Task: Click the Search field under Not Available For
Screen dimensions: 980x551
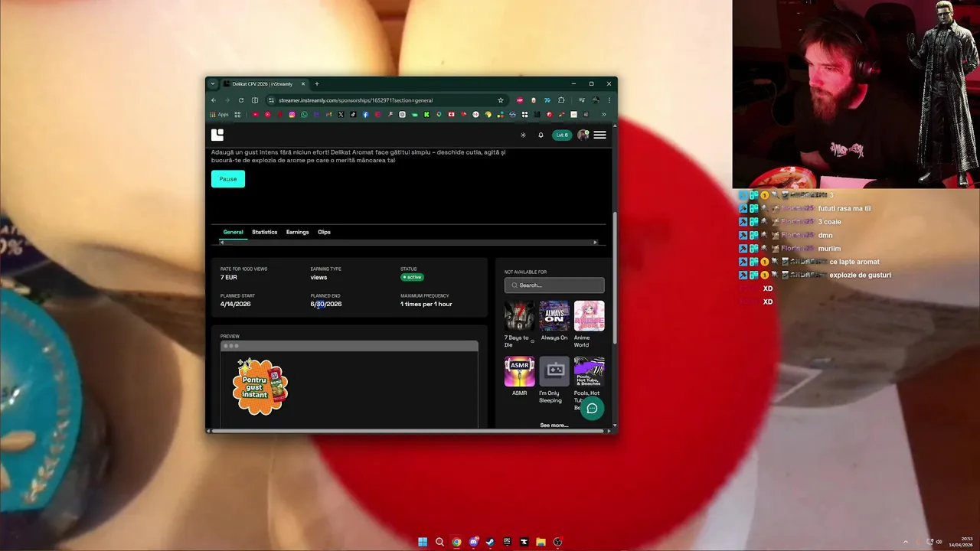Action: click(x=554, y=285)
